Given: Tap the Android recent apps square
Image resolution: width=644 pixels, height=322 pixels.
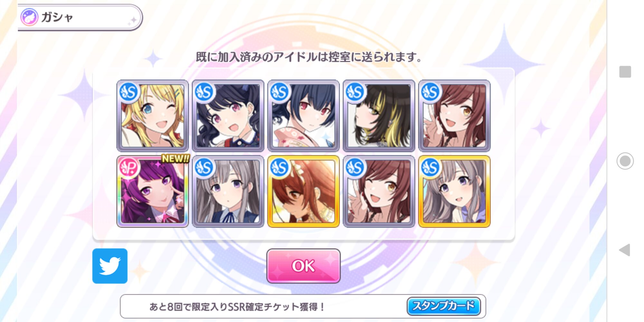Looking at the screenshot, I should coord(625,71).
